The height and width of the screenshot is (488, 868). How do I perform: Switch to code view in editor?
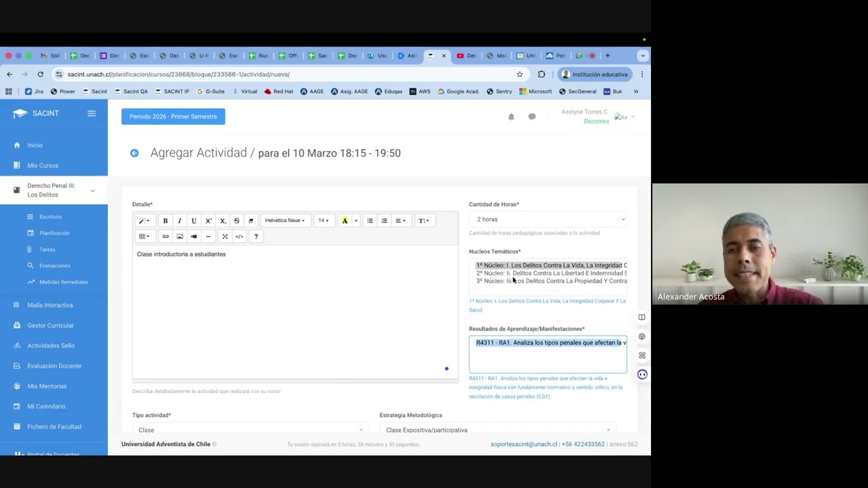239,237
